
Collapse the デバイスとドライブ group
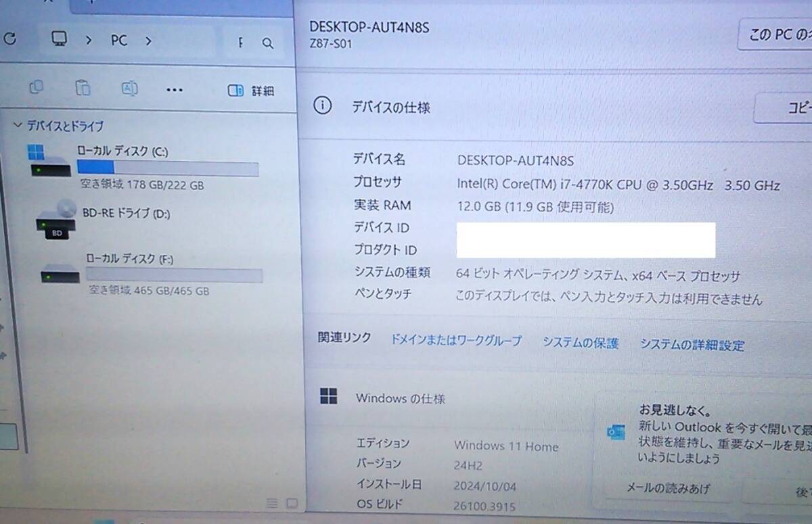pyautogui.click(x=18, y=126)
